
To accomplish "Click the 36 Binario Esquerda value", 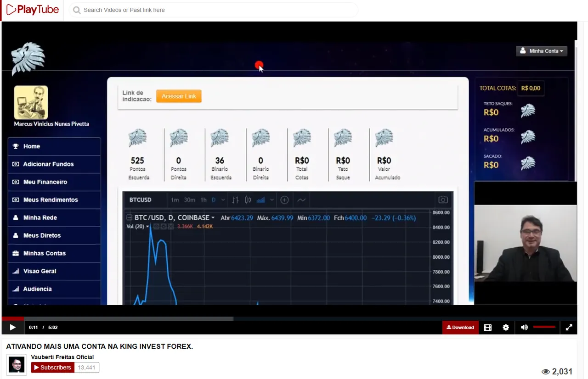I will [220, 161].
